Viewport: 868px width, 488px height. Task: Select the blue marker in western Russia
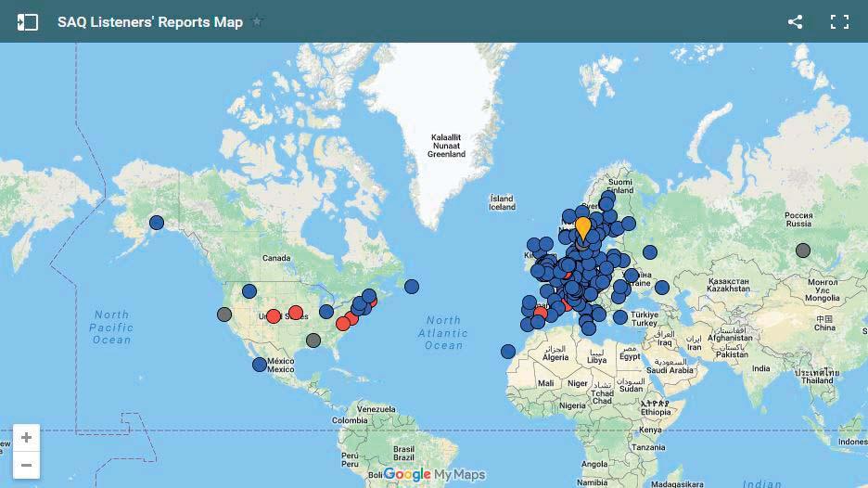650,252
